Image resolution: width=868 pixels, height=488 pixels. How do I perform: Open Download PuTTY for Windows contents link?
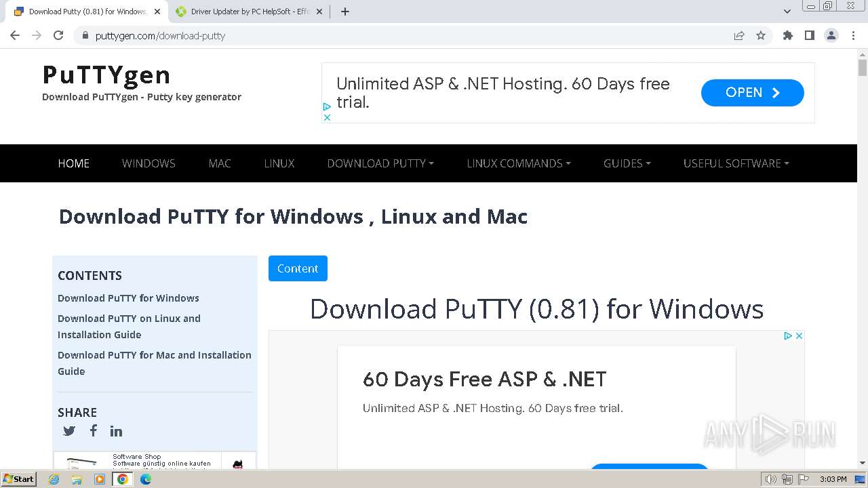pos(128,298)
